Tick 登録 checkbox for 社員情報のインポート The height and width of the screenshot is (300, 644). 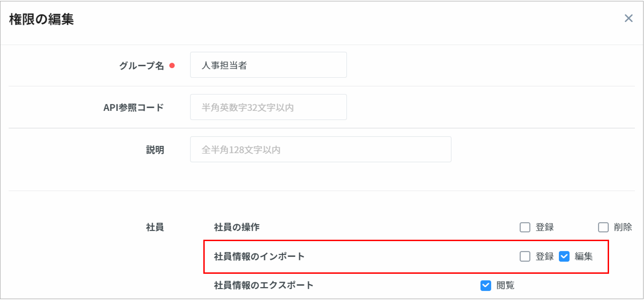coord(525,257)
